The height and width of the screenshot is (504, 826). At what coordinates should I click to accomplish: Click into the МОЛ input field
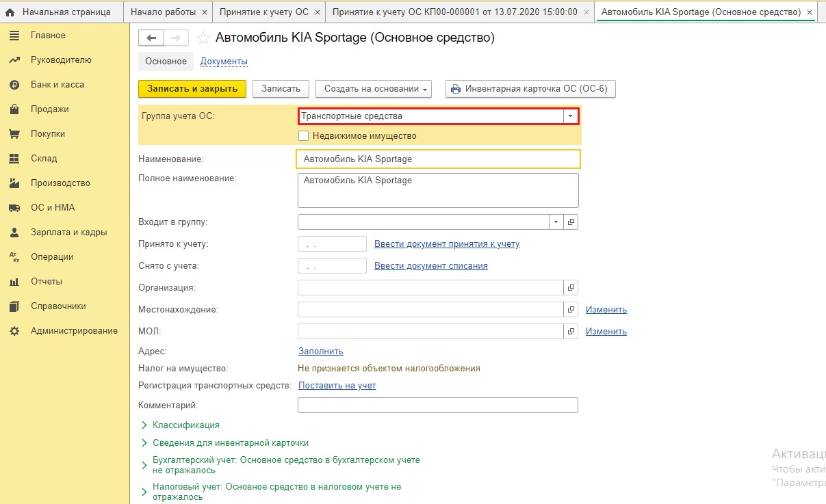tap(430, 332)
